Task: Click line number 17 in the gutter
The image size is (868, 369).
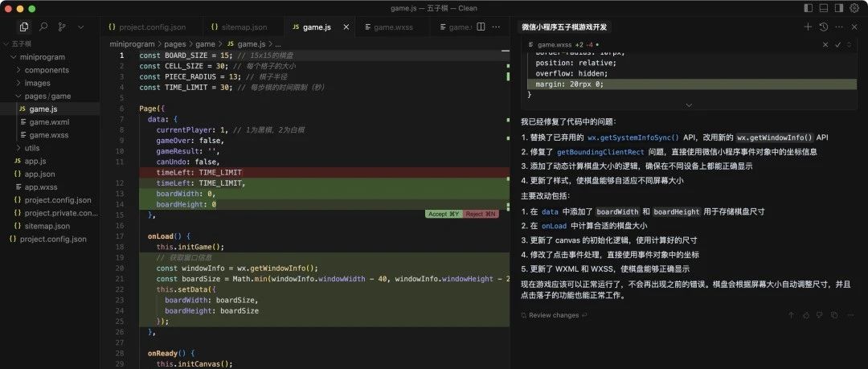Action: coord(121,236)
